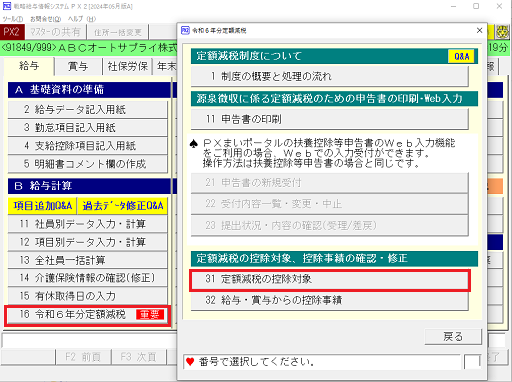Switch to the 年末 tab
The image size is (512, 382).
[x=166, y=66]
